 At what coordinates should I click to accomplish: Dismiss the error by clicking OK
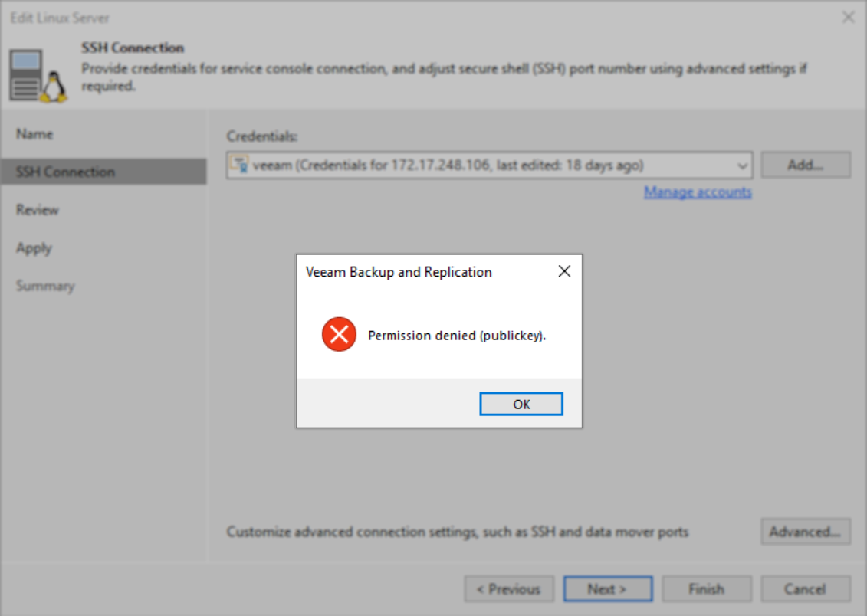coord(521,404)
